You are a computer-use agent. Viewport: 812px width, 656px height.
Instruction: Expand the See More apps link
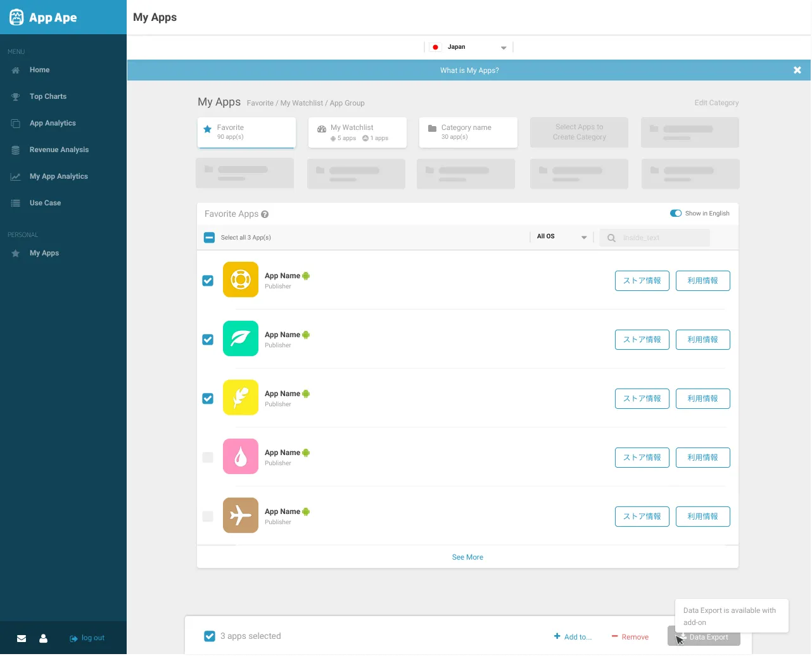(467, 557)
